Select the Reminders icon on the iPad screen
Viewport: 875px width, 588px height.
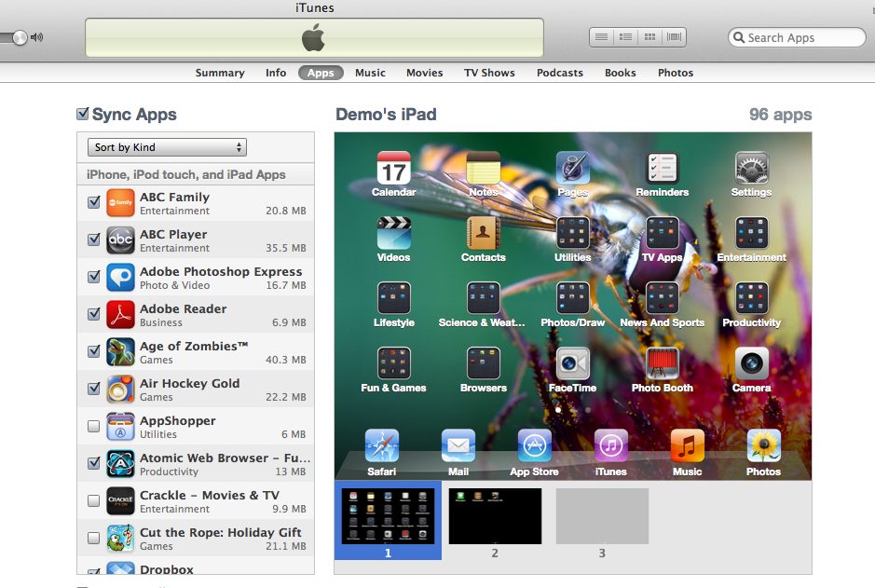pos(662,168)
